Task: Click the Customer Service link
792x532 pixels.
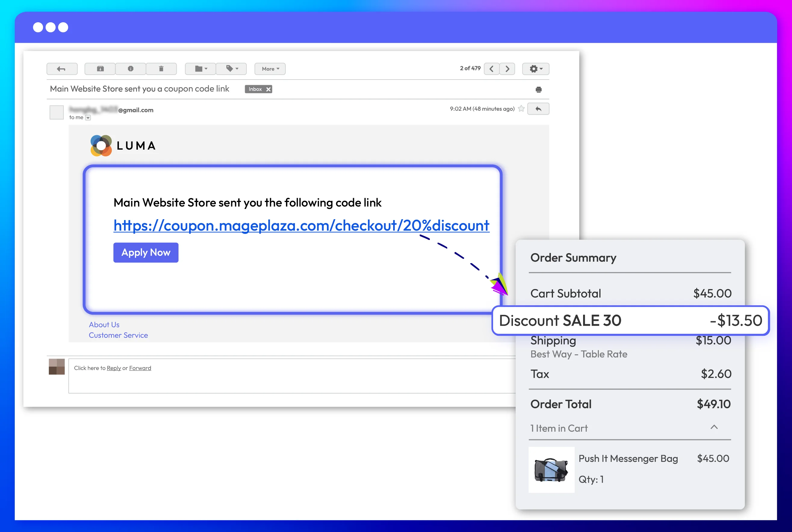Action: click(x=118, y=335)
